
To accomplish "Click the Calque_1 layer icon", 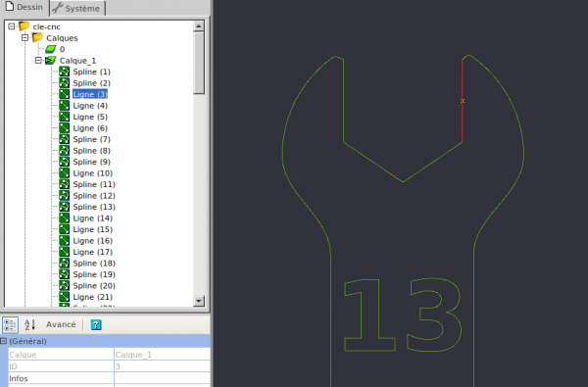I will click(x=50, y=61).
